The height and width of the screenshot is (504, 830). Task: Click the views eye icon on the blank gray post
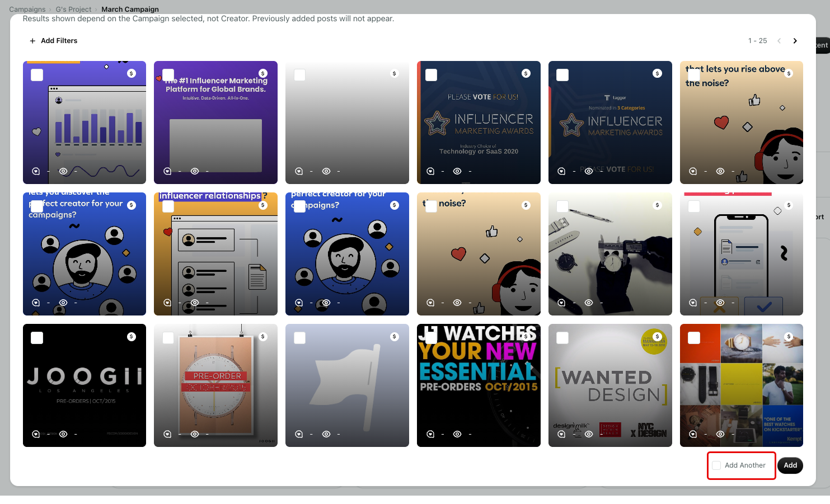coord(326,171)
